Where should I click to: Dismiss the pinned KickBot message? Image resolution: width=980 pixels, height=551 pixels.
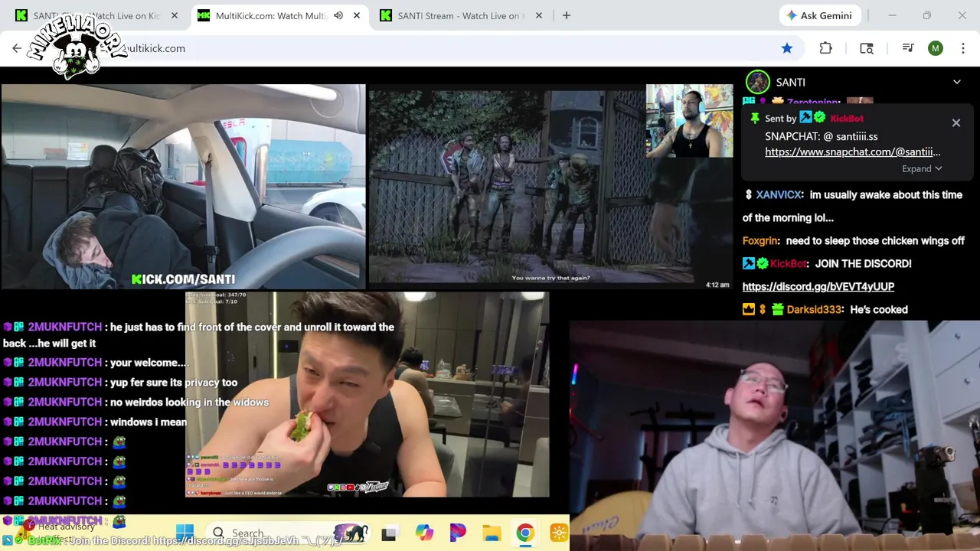point(956,122)
